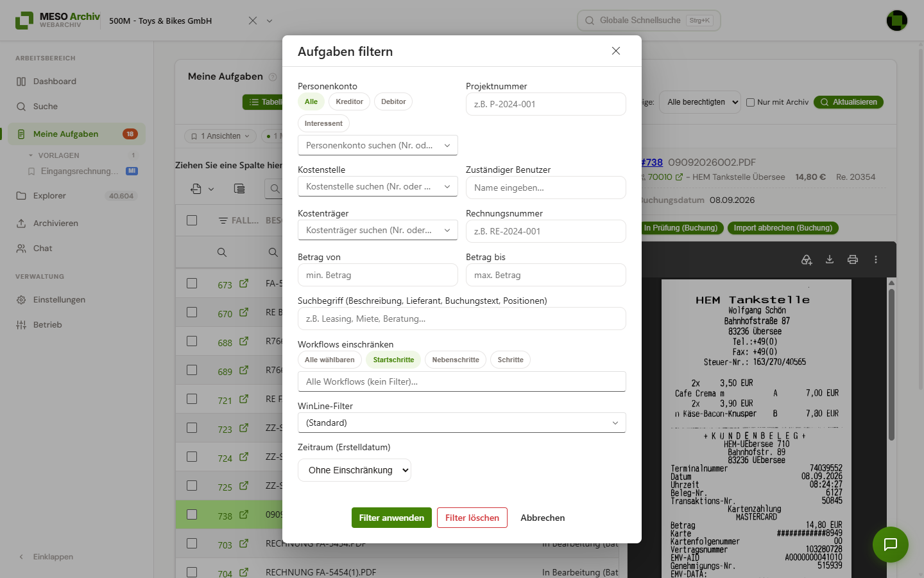Click the Betrag von input field
Screen dimensions: 924x578
(378, 275)
